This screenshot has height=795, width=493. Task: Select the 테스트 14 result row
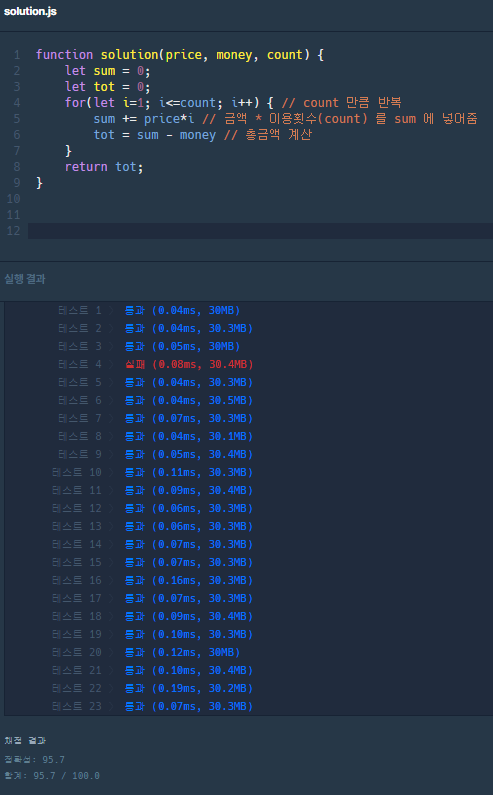pos(152,545)
